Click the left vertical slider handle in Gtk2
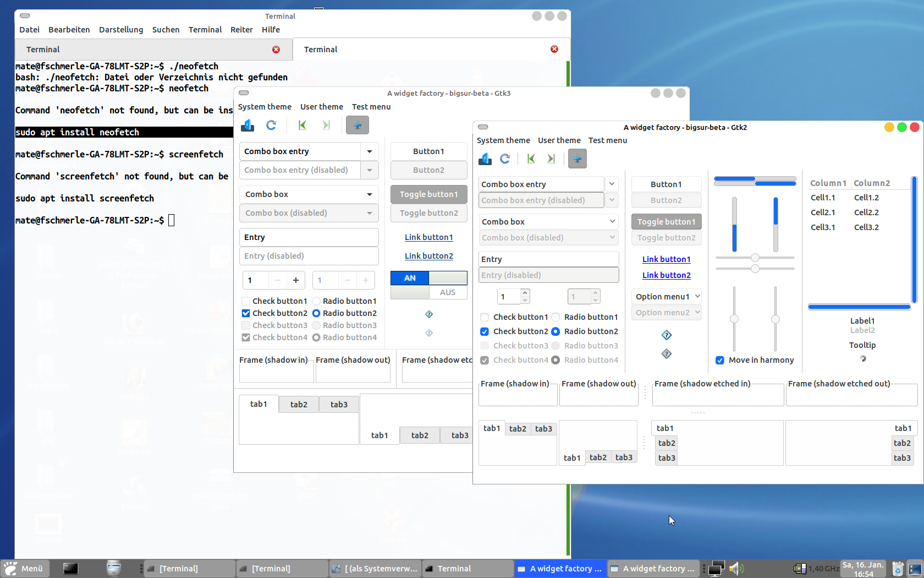The width and height of the screenshot is (924, 578). [734, 319]
